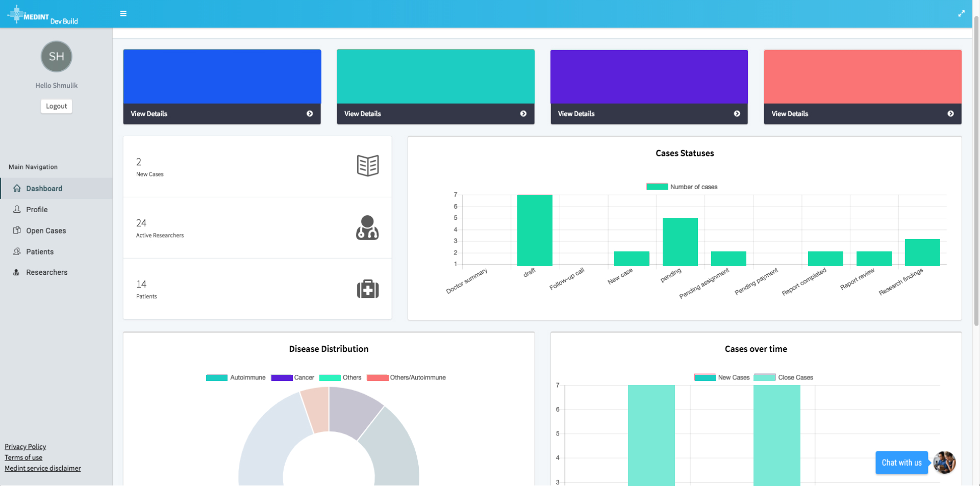Click the SH user avatar
Image resolution: width=980 pixels, height=486 pixels.
[57, 57]
